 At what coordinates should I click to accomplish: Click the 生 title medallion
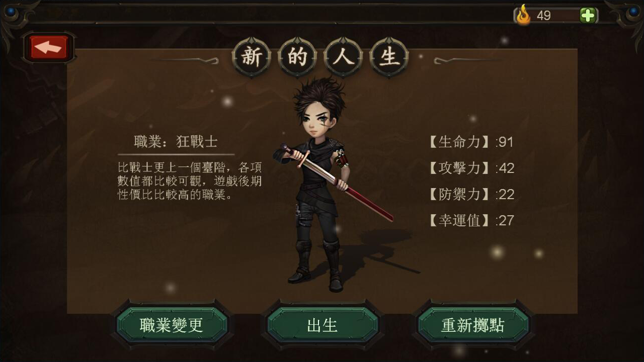pos(389,57)
